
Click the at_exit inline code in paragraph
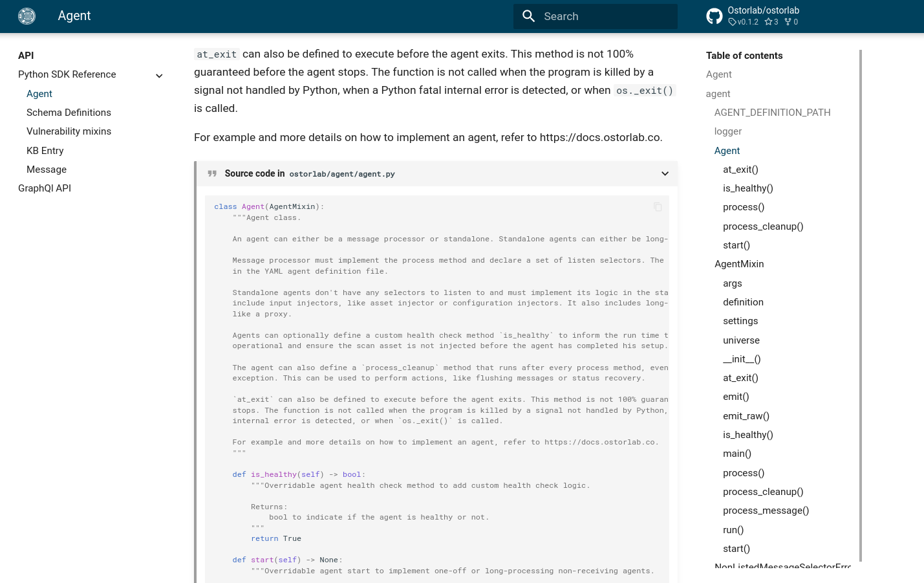217,54
